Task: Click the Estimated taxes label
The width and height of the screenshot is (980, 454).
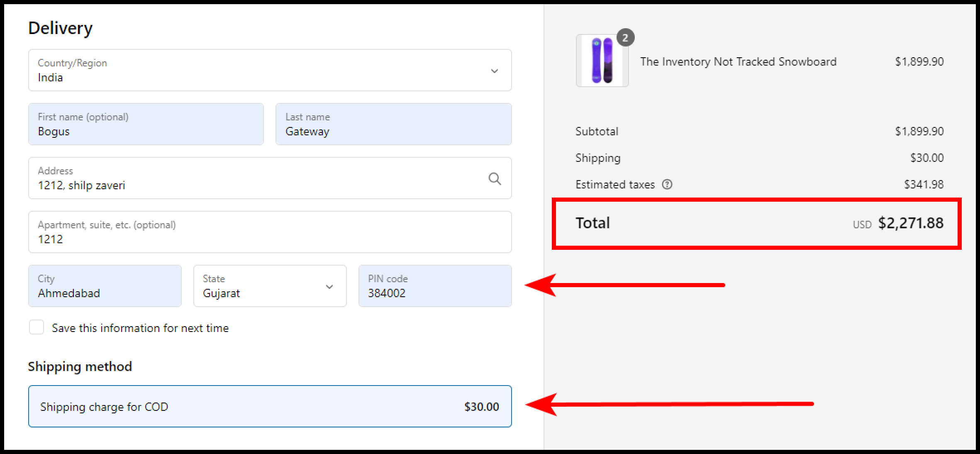Action: [x=614, y=184]
